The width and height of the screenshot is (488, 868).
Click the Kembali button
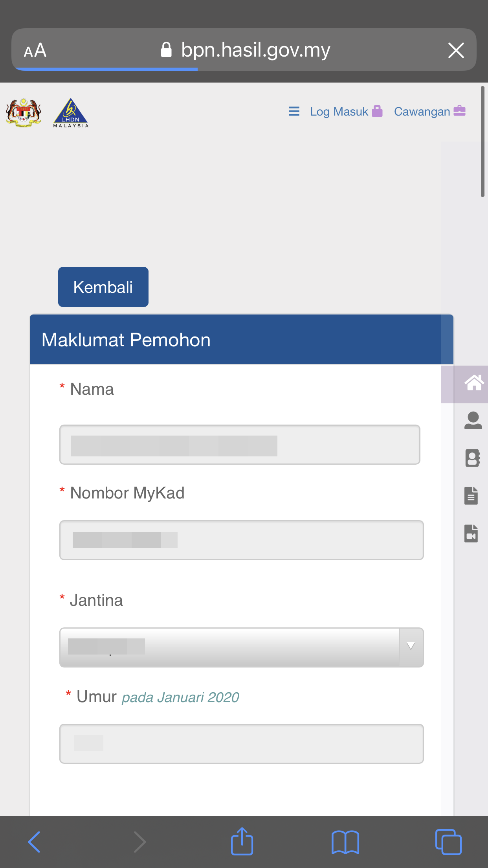[x=103, y=287]
